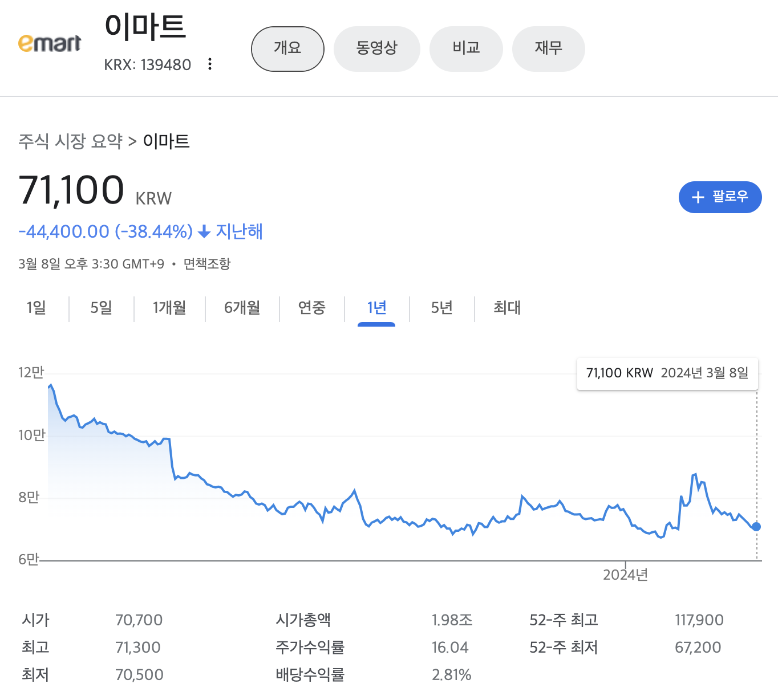Choose the 6개월 range
778x700 pixels.
tap(242, 308)
